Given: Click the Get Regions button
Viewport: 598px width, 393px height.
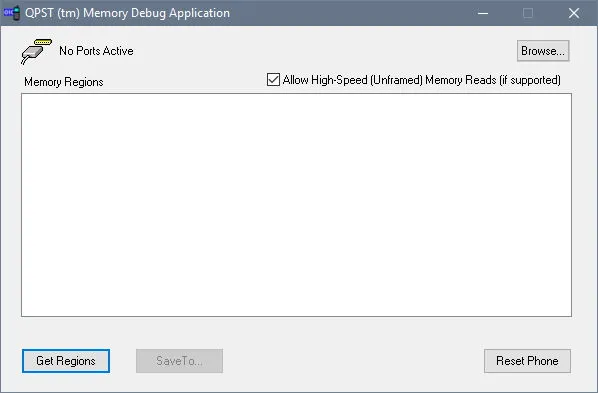Looking at the screenshot, I should (x=66, y=361).
